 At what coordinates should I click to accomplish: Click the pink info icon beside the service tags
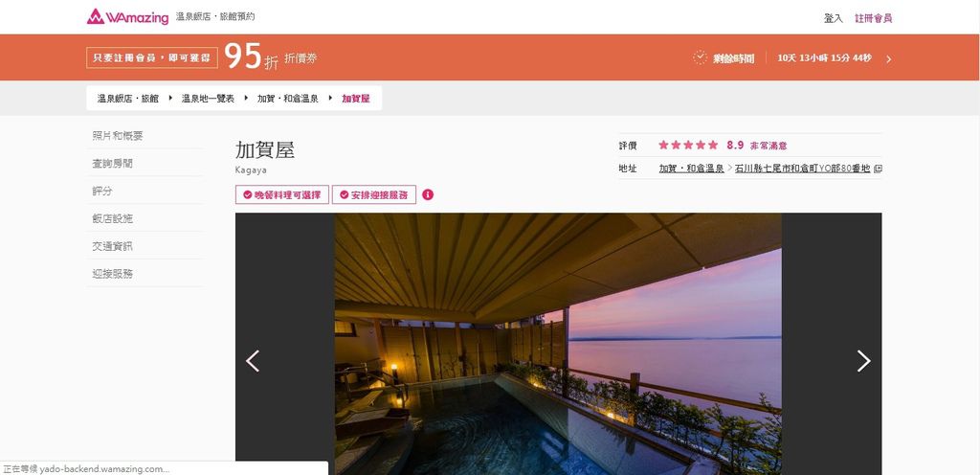tap(428, 194)
